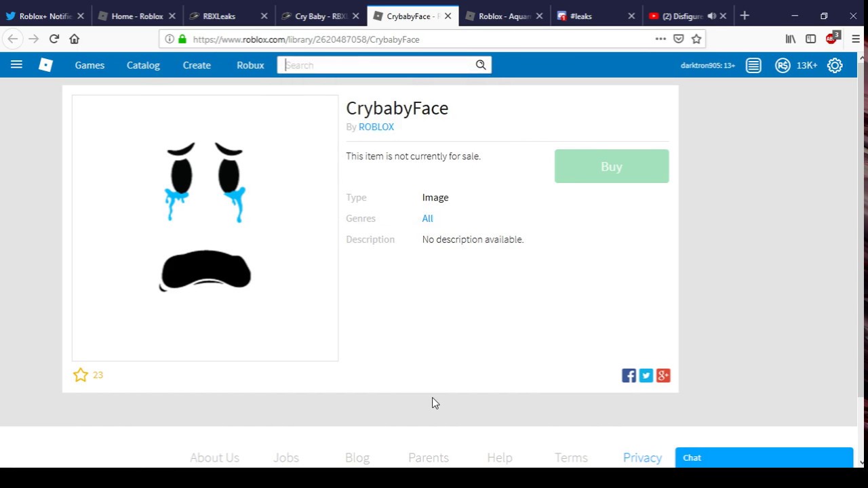Click the darktron905 username label
868x488 pixels.
click(708, 65)
